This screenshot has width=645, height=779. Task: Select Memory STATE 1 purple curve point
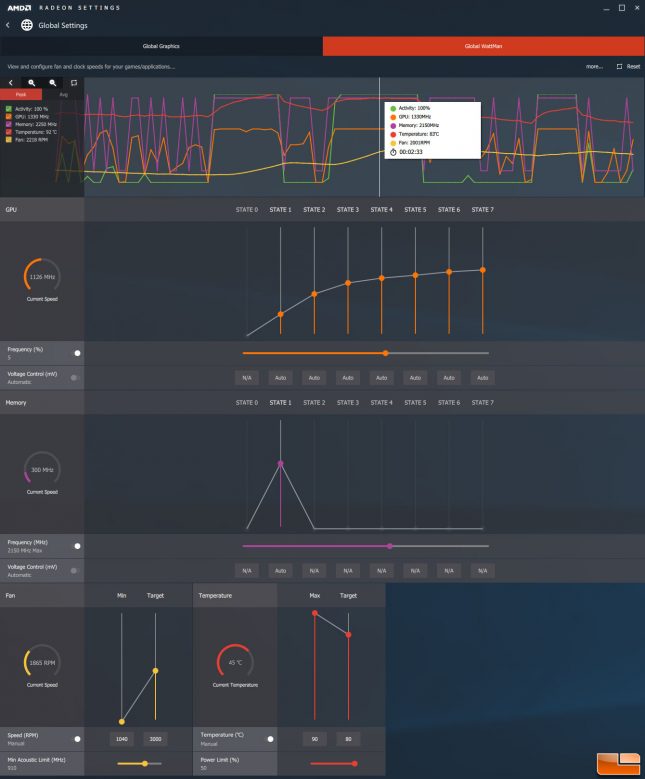click(x=281, y=464)
